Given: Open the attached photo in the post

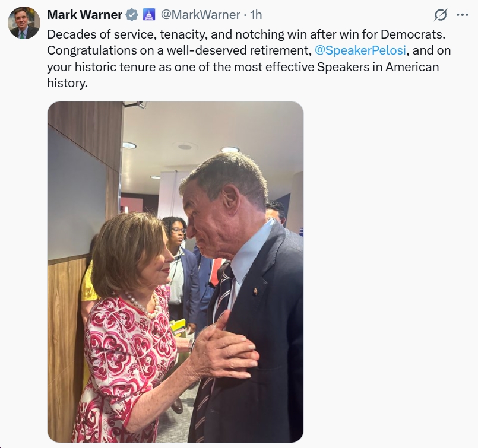Looking at the screenshot, I should (175, 272).
